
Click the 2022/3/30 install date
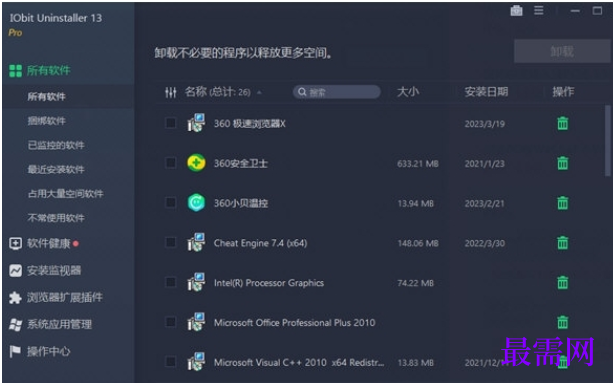[484, 243]
